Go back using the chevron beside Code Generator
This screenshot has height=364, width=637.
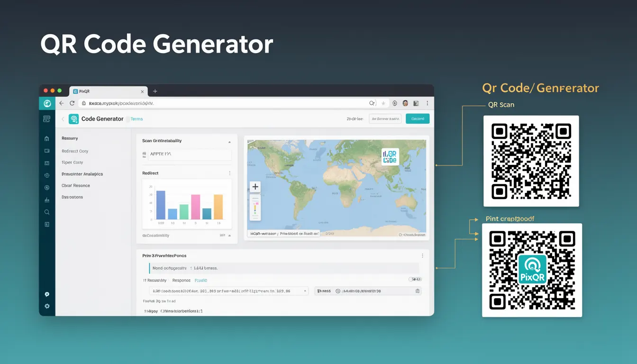[63, 119]
